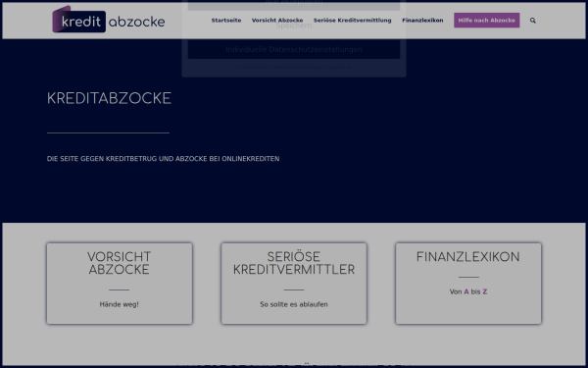Open Vorsicht Abzocke in the top navigation
Viewport: 588px width, 368px height.
[x=277, y=21]
